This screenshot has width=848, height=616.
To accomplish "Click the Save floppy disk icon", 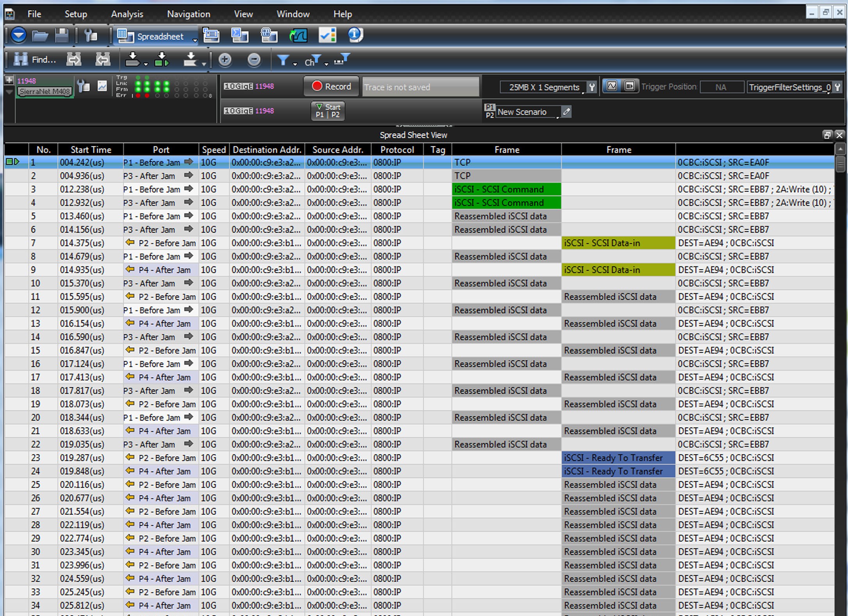I will point(62,36).
